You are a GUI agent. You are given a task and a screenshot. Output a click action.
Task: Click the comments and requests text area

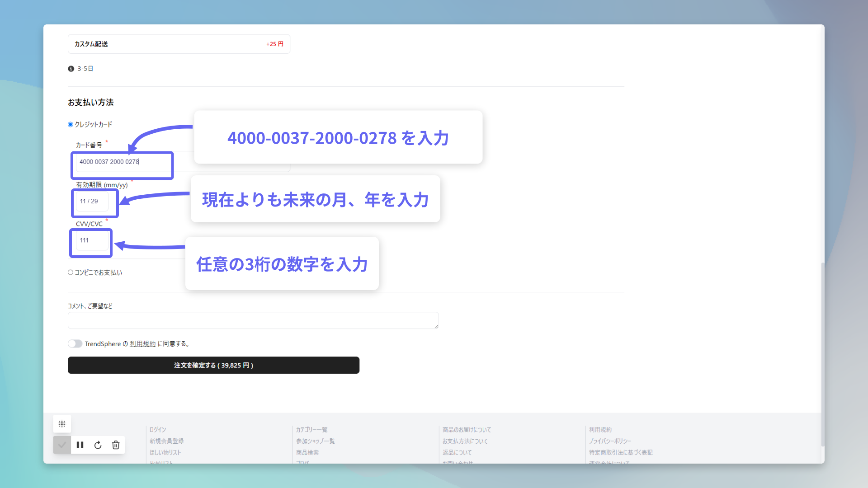click(253, 320)
